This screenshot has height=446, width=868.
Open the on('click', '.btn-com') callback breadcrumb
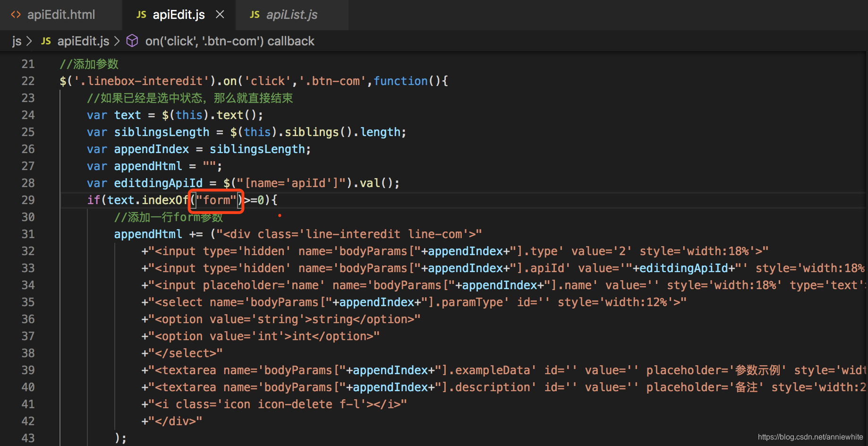230,42
